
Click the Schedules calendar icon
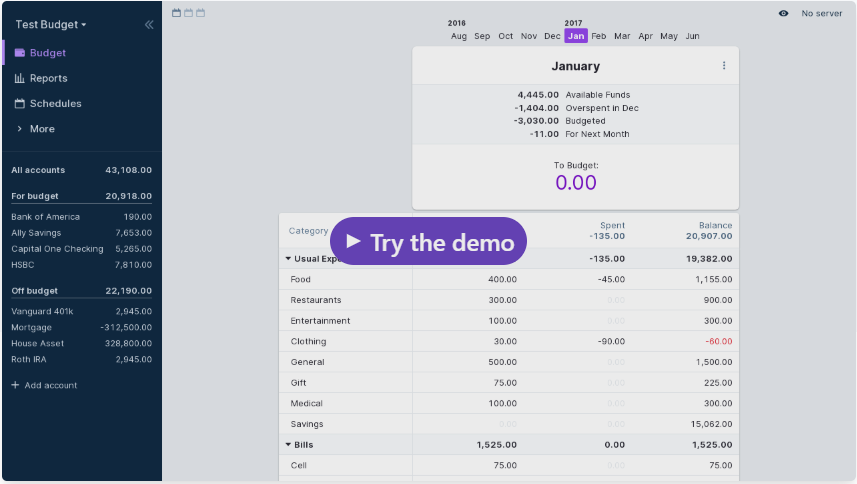[x=19, y=104]
